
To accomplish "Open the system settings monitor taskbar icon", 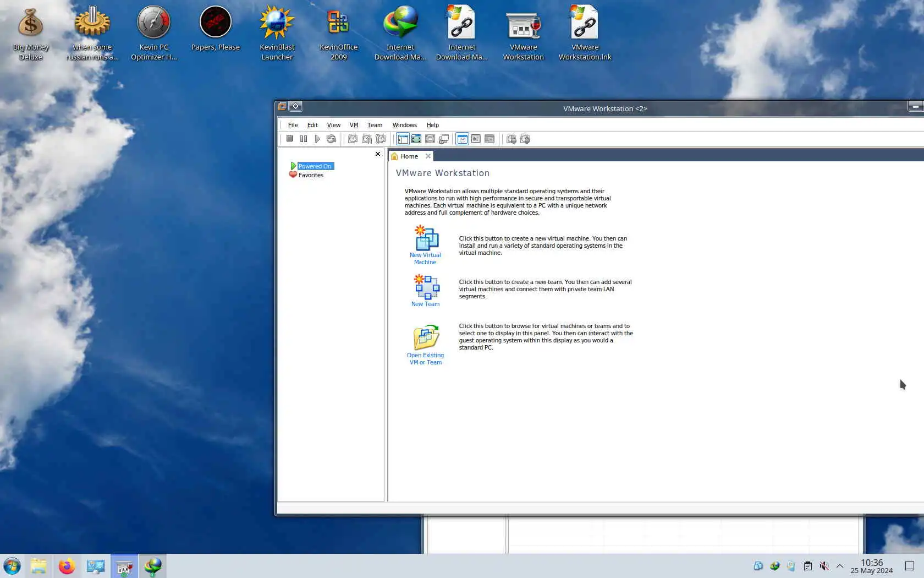I will [x=96, y=566].
